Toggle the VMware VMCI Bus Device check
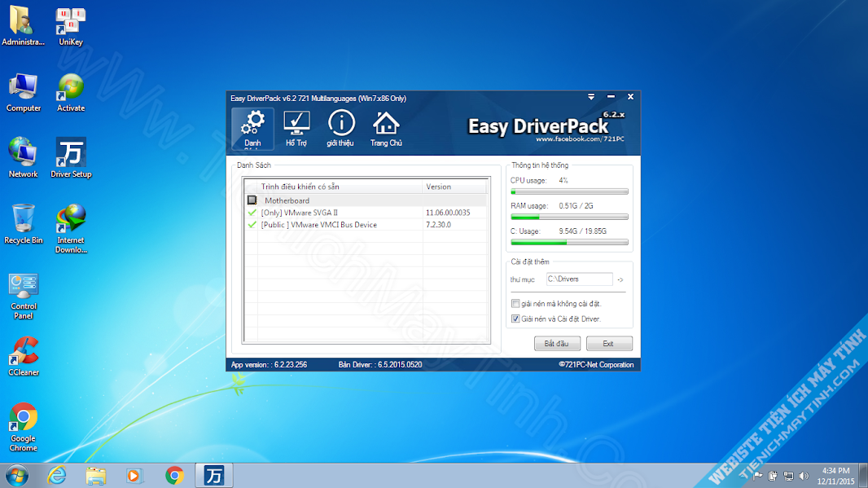Screen dimensions: 868x488 click(x=252, y=225)
